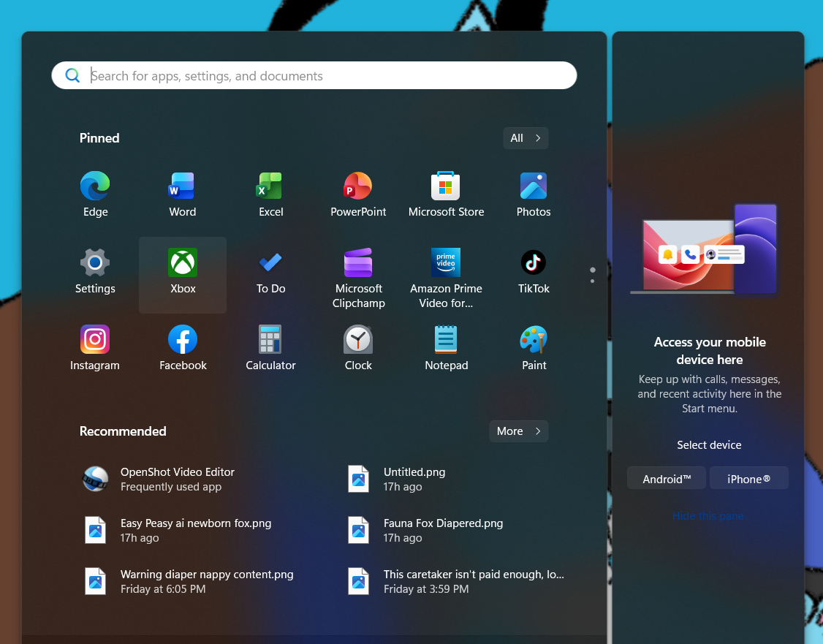Launch Microsoft Clipchamp
Image resolution: width=823 pixels, height=644 pixels.
358,263
